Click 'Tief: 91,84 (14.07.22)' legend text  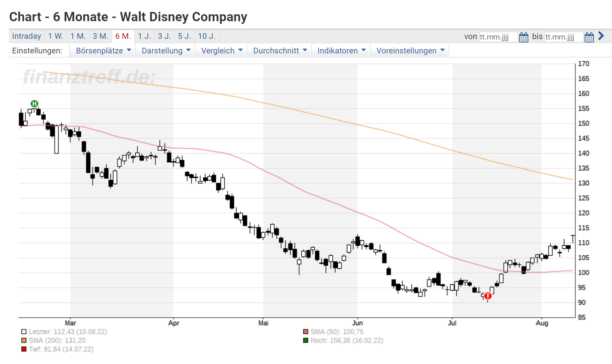(x=61, y=349)
